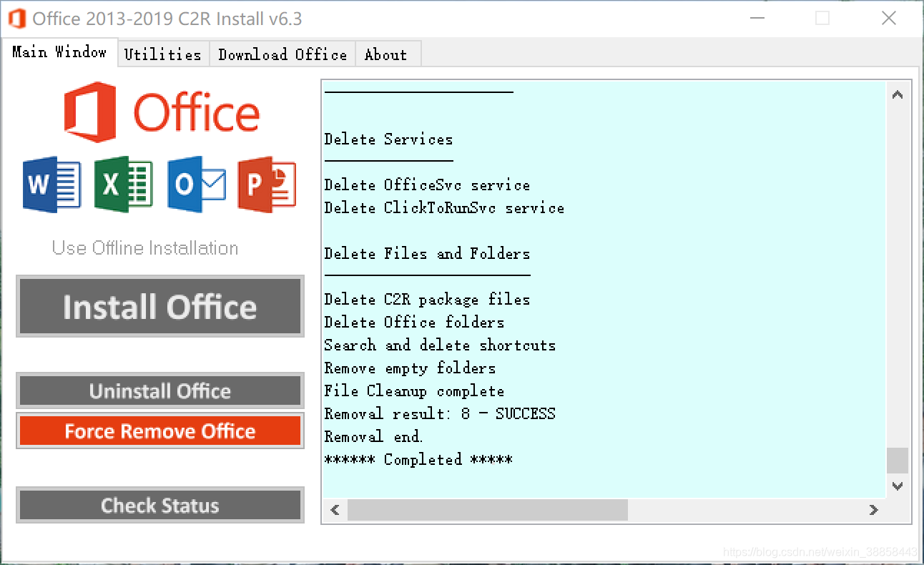The image size is (924, 565).
Task: Click the vertical scrollbar thumb
Action: coord(898,461)
